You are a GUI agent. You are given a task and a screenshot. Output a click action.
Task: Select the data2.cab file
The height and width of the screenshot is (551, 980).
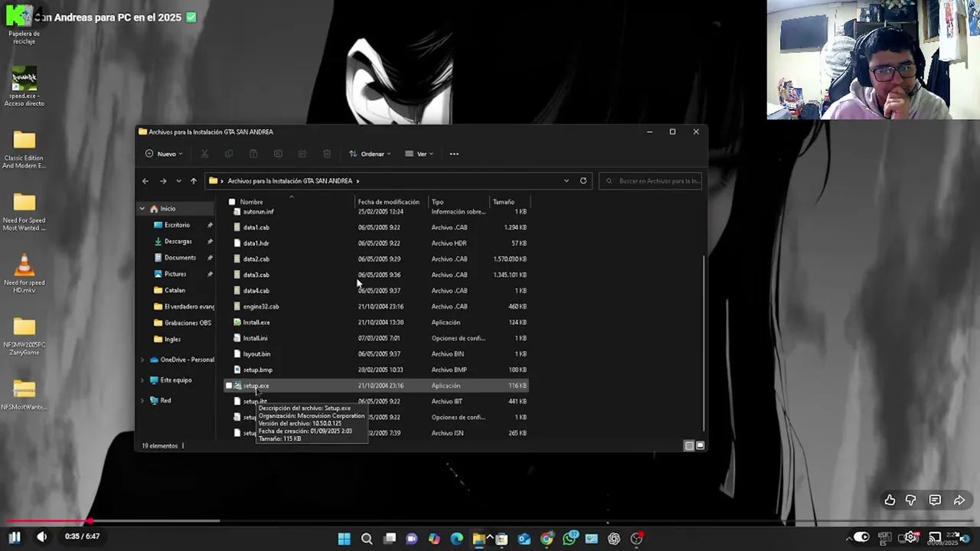[256, 259]
